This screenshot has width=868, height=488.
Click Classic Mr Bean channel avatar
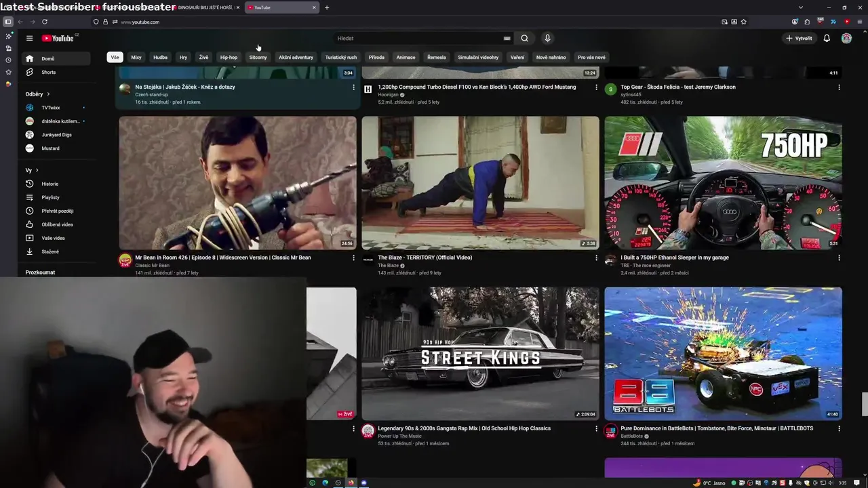pyautogui.click(x=125, y=260)
